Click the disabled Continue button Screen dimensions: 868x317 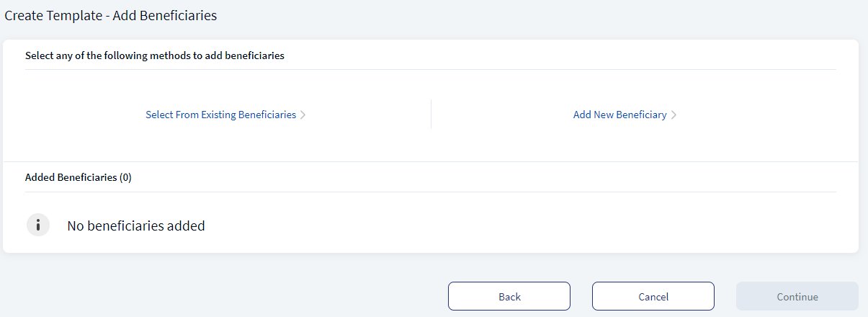click(797, 296)
